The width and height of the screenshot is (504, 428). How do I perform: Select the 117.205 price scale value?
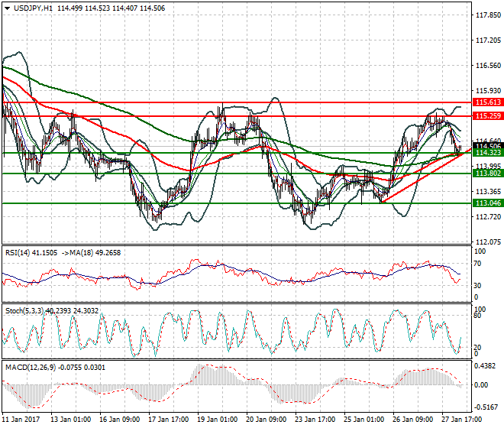click(x=488, y=41)
